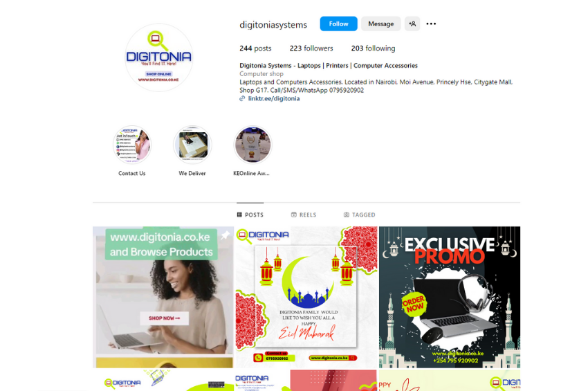Click the Reels tab icon
This screenshot has height=391, width=588.
294,215
